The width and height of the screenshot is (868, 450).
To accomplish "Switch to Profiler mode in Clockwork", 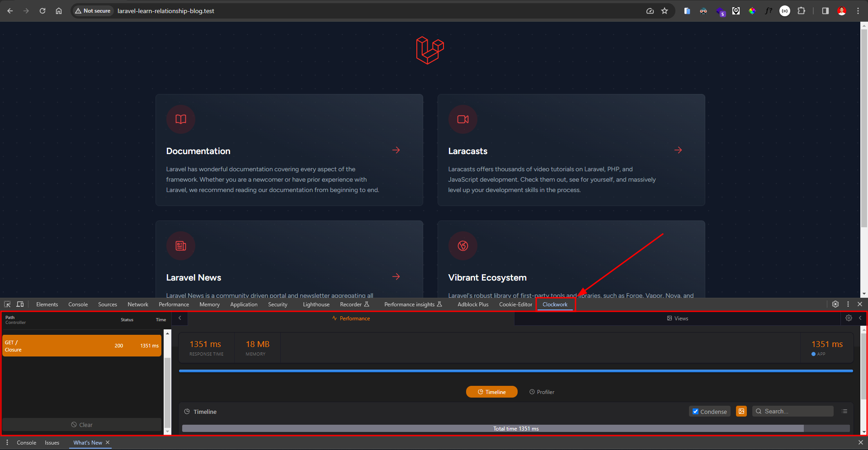I will [542, 392].
